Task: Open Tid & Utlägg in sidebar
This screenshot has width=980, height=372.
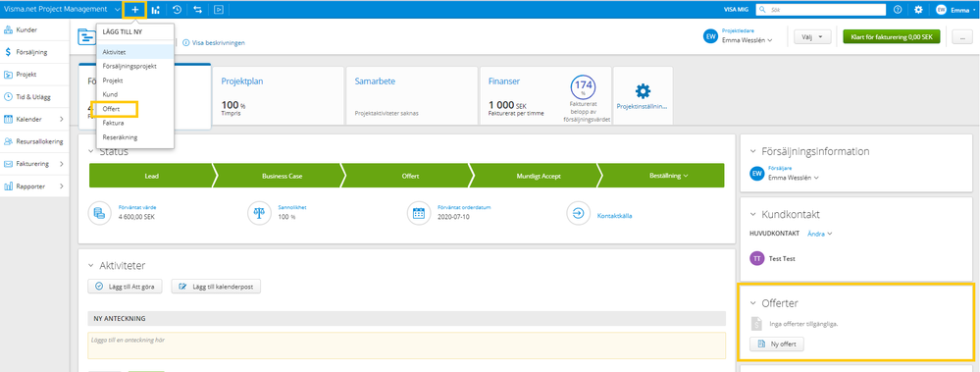Action: (x=34, y=97)
